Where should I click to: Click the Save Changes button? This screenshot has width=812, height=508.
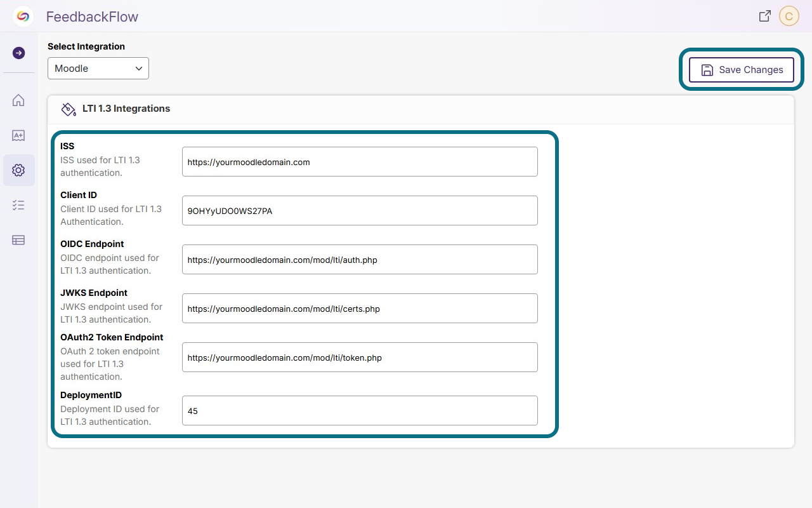coord(742,70)
